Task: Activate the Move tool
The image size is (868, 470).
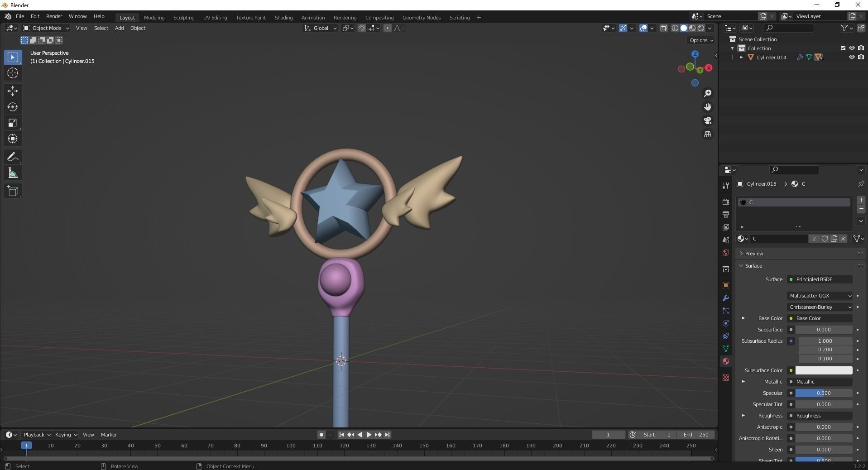Action: 13,91
